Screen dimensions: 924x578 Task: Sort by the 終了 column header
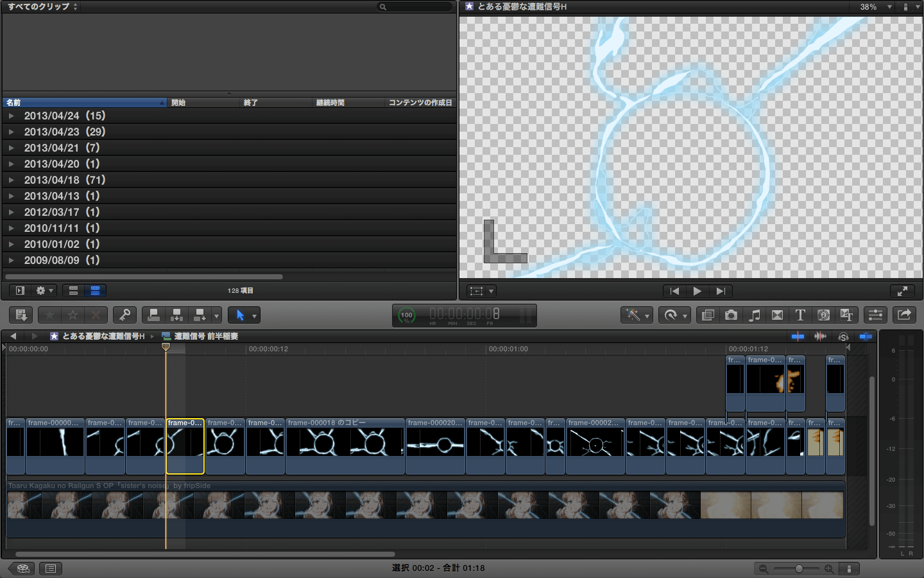point(277,102)
